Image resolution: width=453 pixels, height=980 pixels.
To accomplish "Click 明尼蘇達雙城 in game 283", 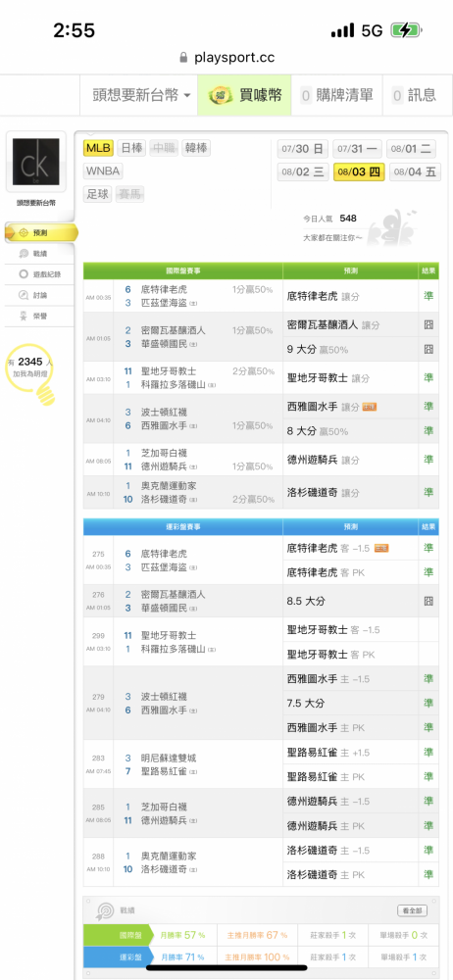I will coord(169,759).
